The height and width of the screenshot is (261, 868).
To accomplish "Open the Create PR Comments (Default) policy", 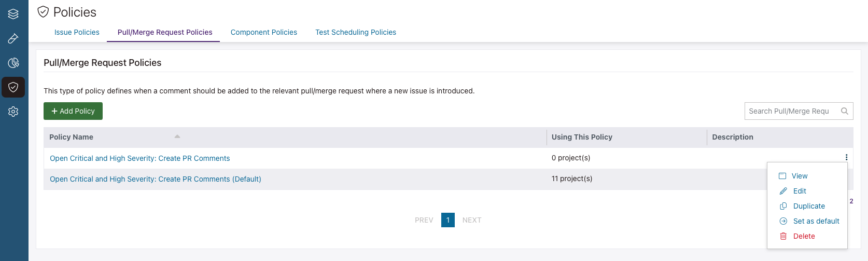I will 155,179.
